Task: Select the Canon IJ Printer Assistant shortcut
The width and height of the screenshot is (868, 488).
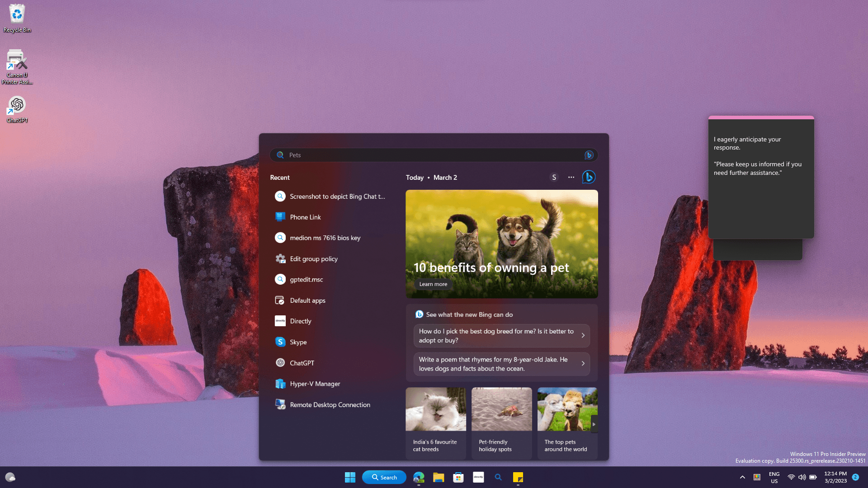Action: (x=17, y=67)
